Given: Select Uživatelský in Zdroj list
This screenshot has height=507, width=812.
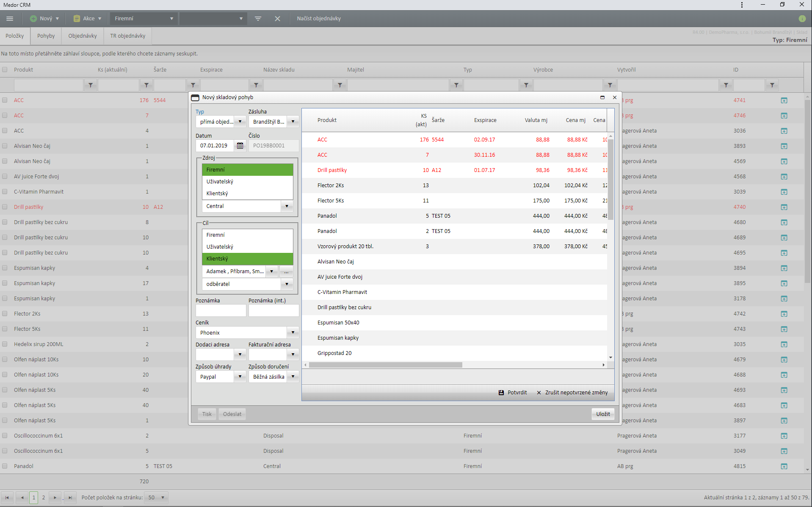Looking at the screenshot, I should pyautogui.click(x=248, y=182).
